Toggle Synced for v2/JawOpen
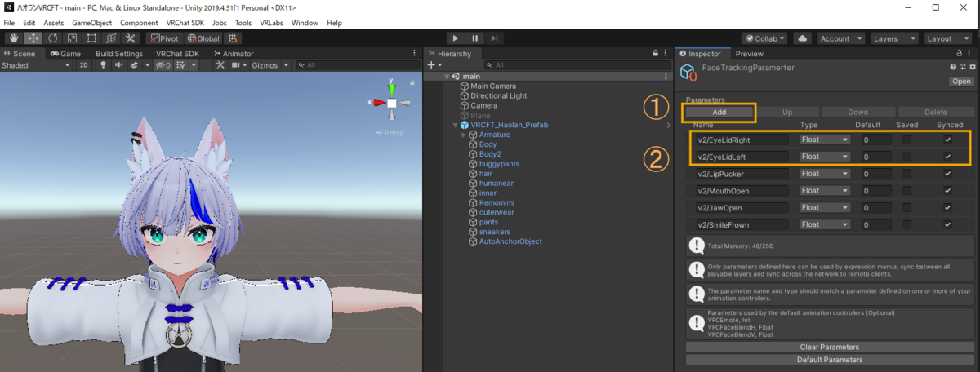This screenshot has height=372, width=980. click(x=947, y=208)
